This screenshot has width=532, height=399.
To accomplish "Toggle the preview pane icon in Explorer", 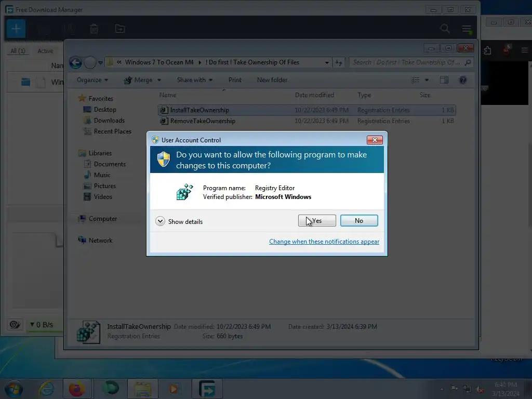I will pyautogui.click(x=444, y=80).
